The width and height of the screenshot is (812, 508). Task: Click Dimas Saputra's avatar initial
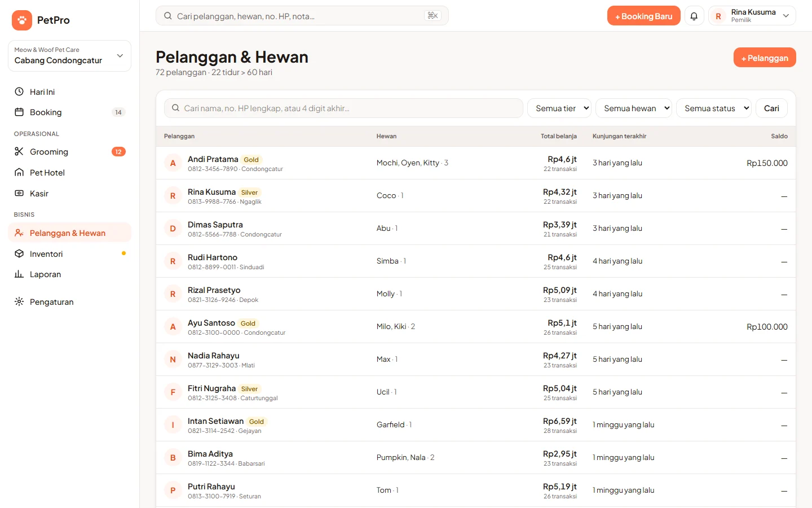tap(173, 229)
